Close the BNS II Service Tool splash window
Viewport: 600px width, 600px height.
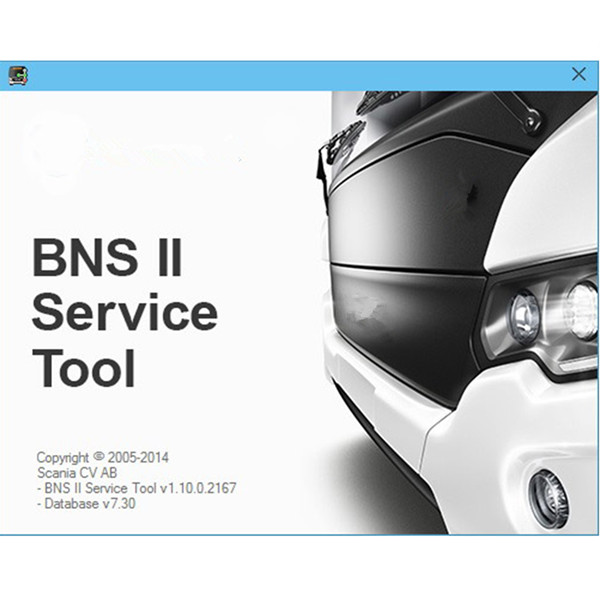pyautogui.click(x=579, y=74)
